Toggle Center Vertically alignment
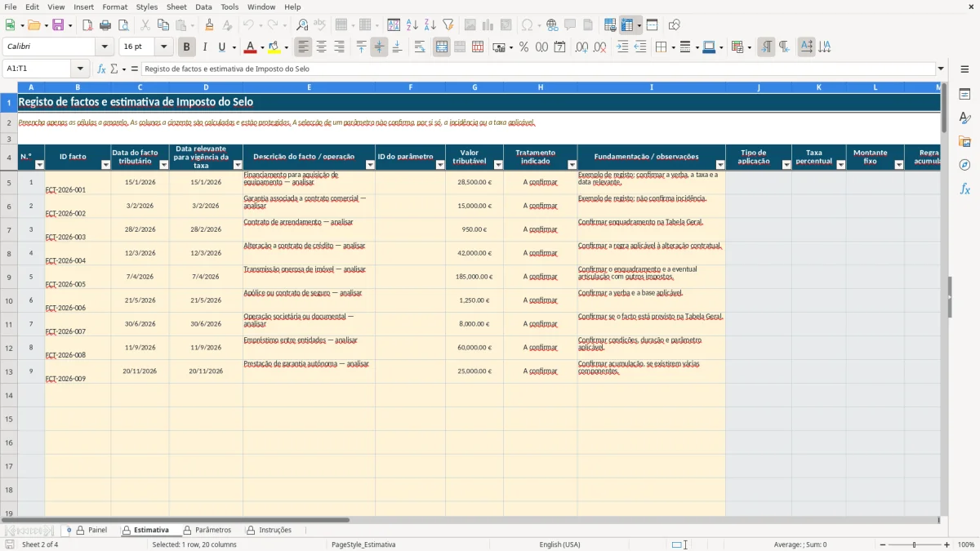 pyautogui.click(x=379, y=47)
